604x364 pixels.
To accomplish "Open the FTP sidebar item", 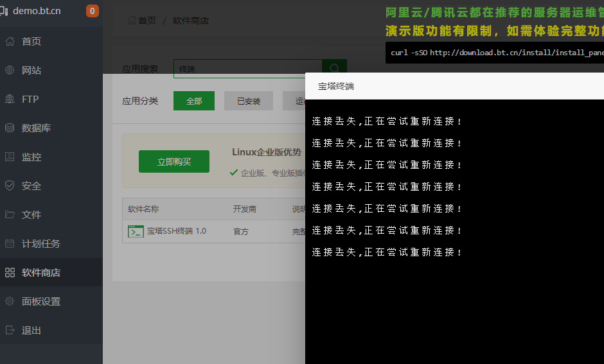I will pos(51,99).
